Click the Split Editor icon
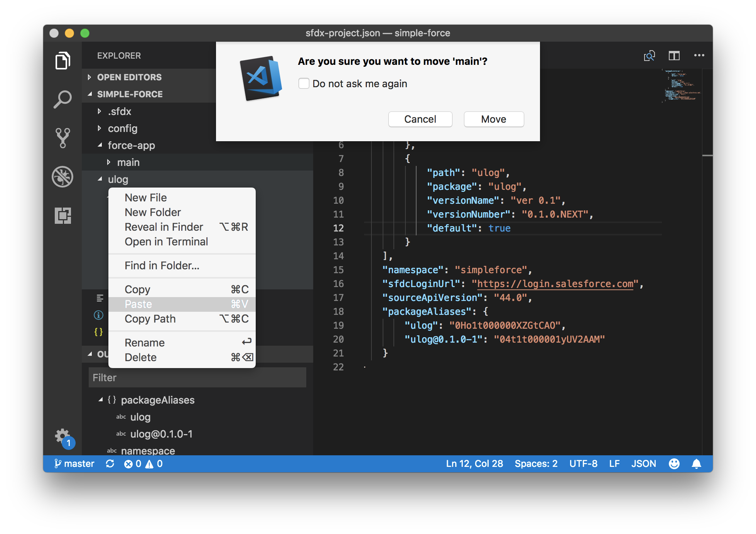Screen dimensions: 756x534 [674, 56]
